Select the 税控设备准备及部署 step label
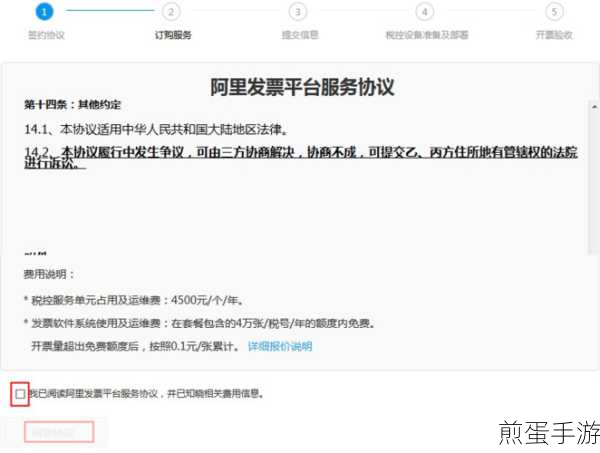This screenshot has height=453, width=600. [x=427, y=35]
